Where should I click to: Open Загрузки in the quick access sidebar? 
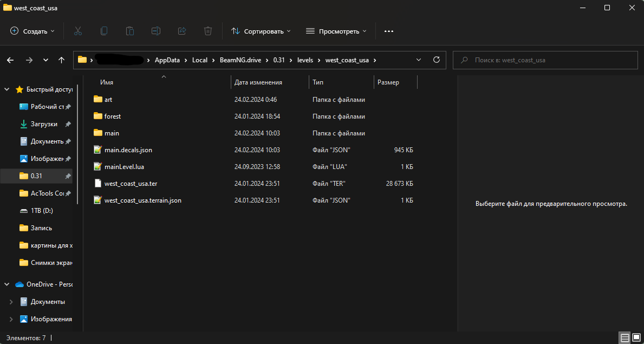pos(43,124)
